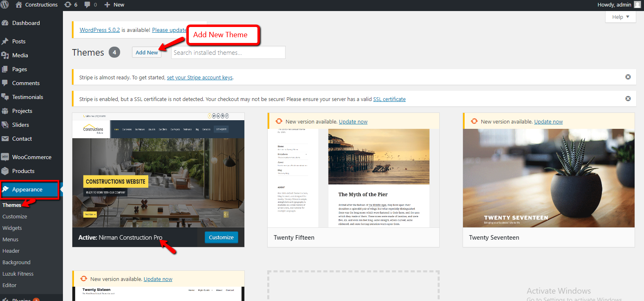This screenshot has height=301, width=644.
Task: Click the WordPress logo in admin bar
Action: 4,4
